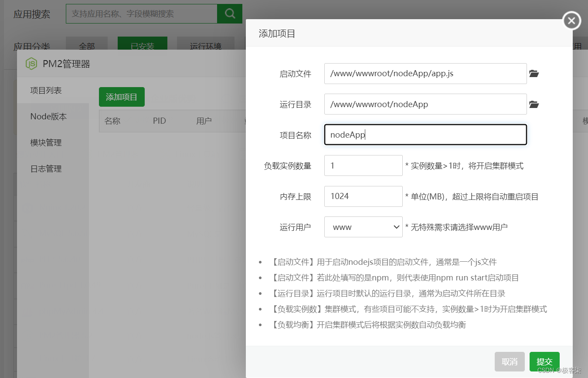
Task: Click hint text 单位(MB) beside memory limit
Action: tap(472, 197)
